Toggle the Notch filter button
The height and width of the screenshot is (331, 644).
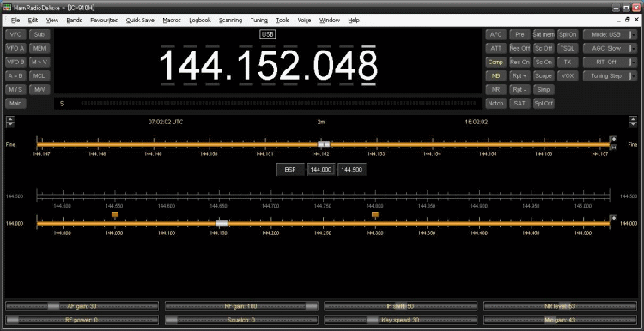[495, 104]
